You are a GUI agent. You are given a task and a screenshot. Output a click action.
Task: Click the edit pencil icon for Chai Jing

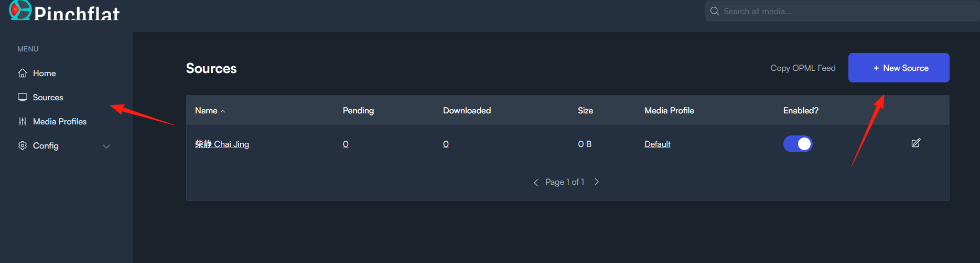[916, 143]
